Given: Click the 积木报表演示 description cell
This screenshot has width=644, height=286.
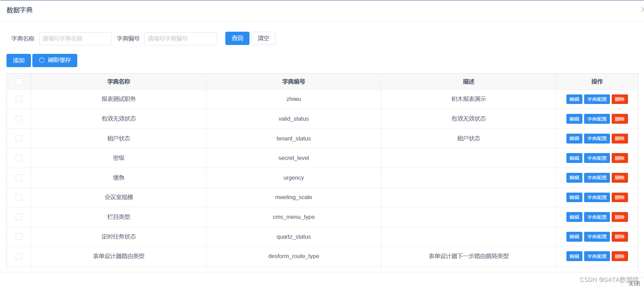Looking at the screenshot, I should [469, 99].
